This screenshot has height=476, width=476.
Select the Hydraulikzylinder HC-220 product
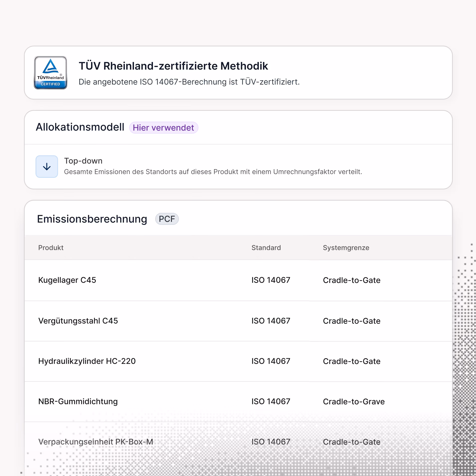coord(87,361)
